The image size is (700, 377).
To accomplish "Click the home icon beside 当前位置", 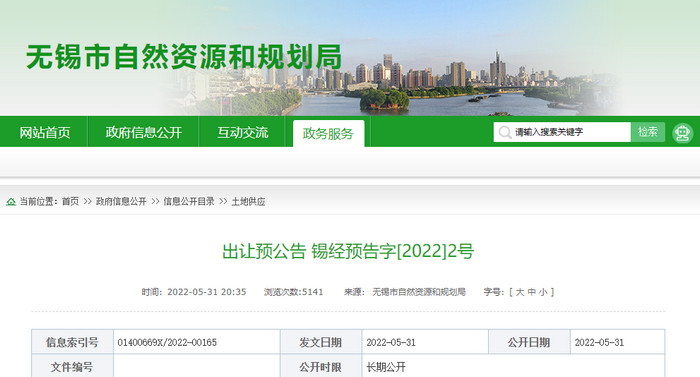I will coord(11,202).
